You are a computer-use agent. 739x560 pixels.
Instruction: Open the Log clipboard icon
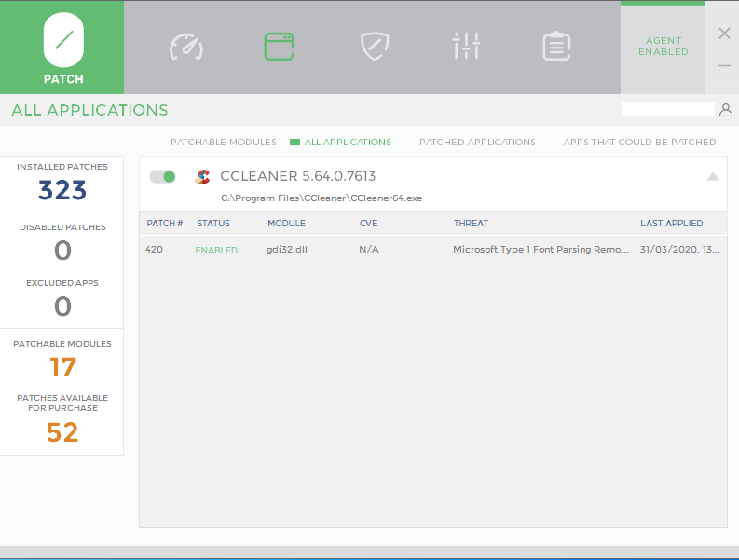[x=556, y=46]
